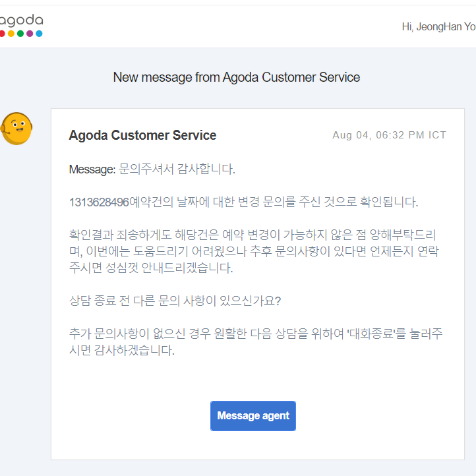Click the blue dot under agoda logo
476x476 pixels.
click(x=39, y=34)
